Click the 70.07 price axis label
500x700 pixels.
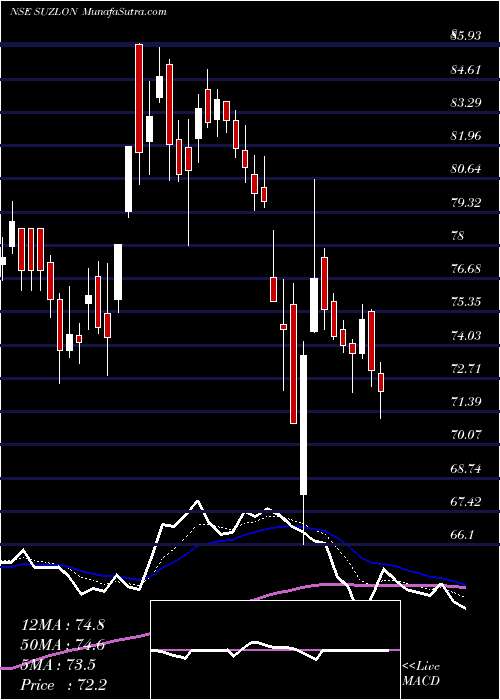tap(466, 435)
